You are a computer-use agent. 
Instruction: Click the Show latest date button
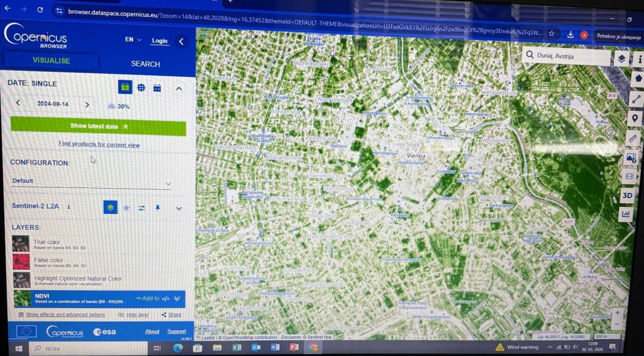point(98,126)
